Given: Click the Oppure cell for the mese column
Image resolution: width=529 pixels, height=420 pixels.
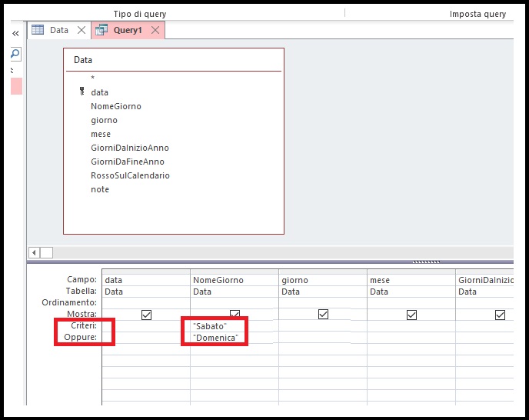Looking at the screenshot, I should click(x=411, y=337).
